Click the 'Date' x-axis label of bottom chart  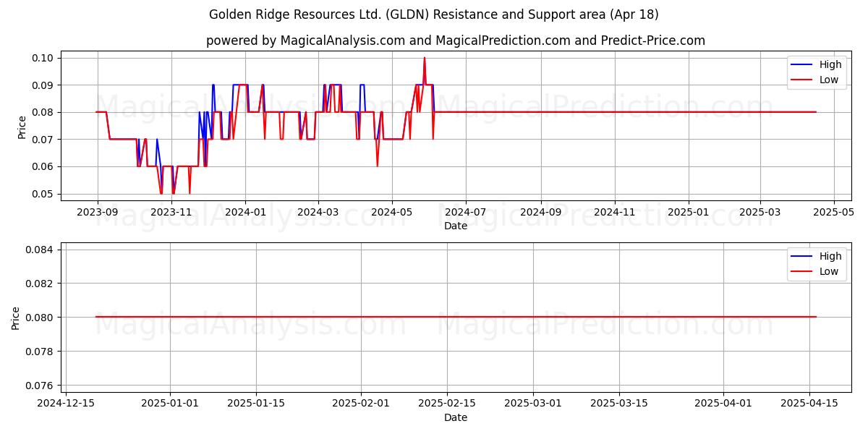pos(456,417)
